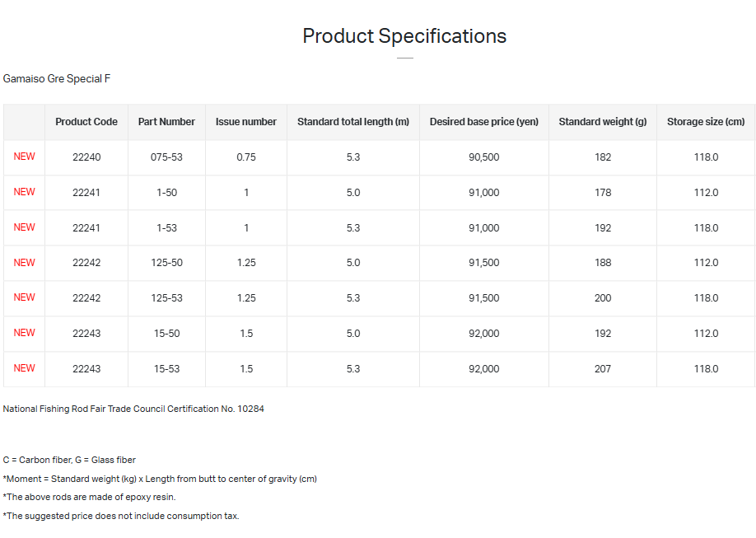The image size is (756, 538).
Task: Click part number 1-50 cell
Action: tap(166, 193)
